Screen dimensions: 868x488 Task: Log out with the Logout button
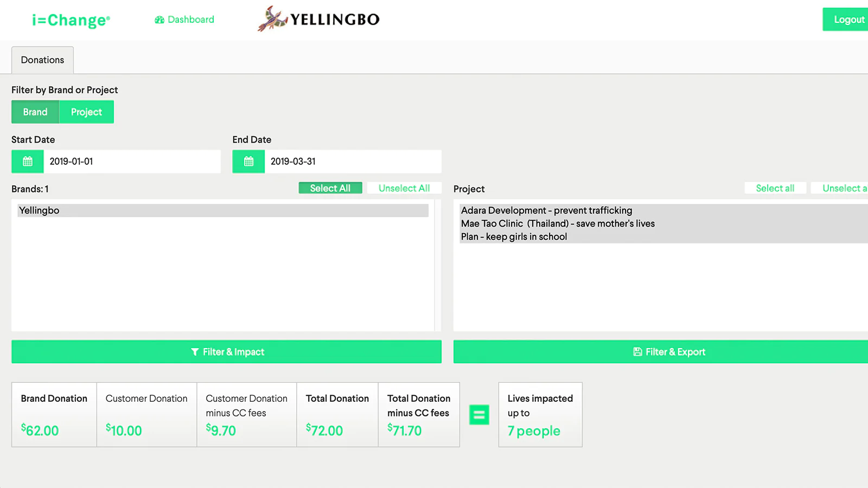[x=845, y=20]
